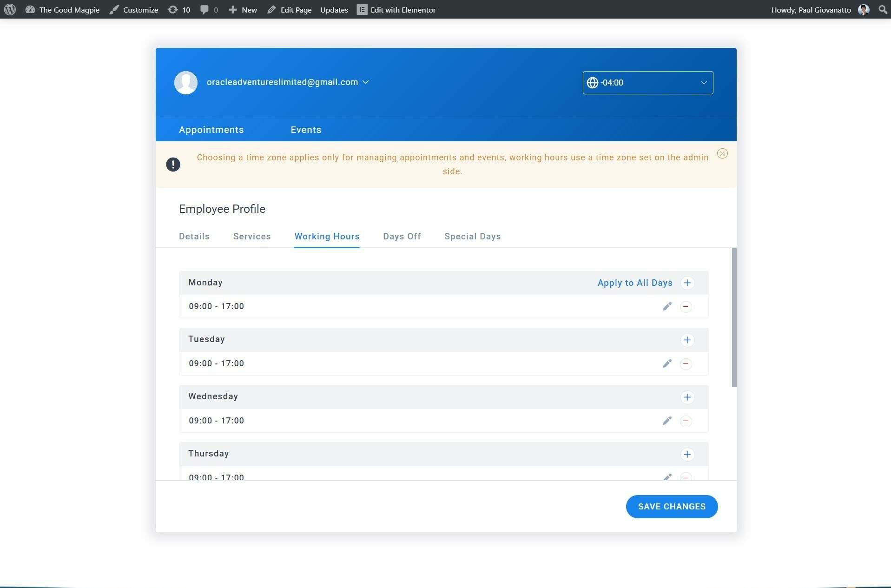891x588 pixels.
Task: Open Customize in the admin bar
Action: (134, 10)
